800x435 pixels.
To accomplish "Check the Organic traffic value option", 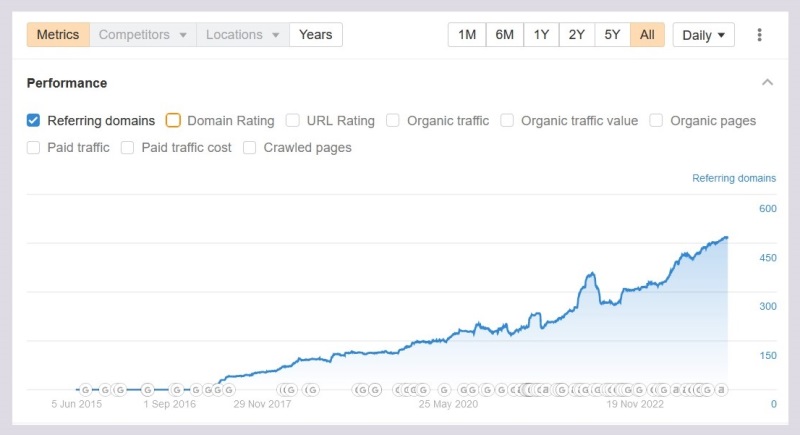I will pos(508,121).
